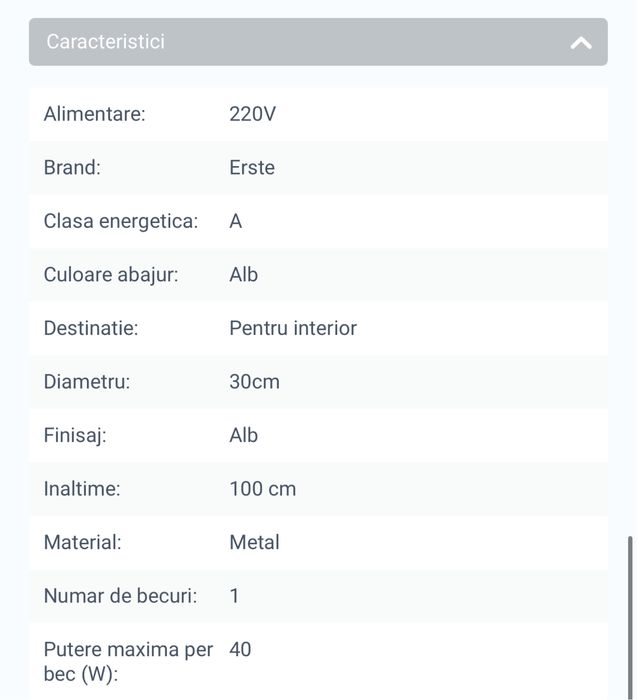Viewport: 637px width, 700px height.
Task: Select the Putere maxima per bec label
Action: tap(128, 661)
